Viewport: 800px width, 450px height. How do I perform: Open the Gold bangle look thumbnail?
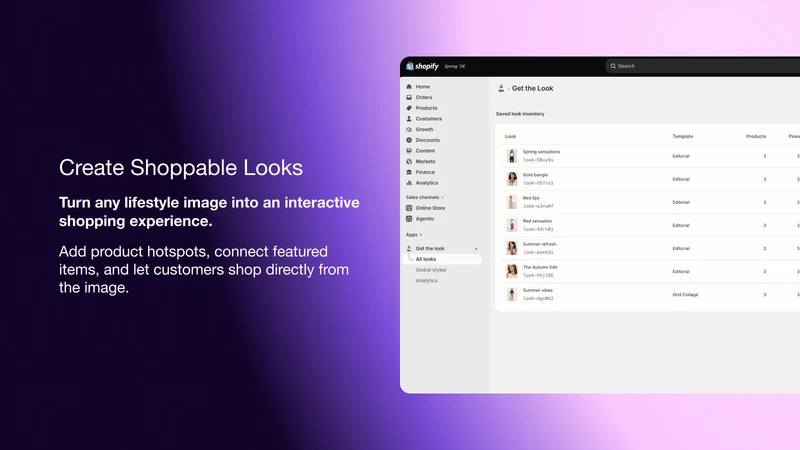[511, 179]
